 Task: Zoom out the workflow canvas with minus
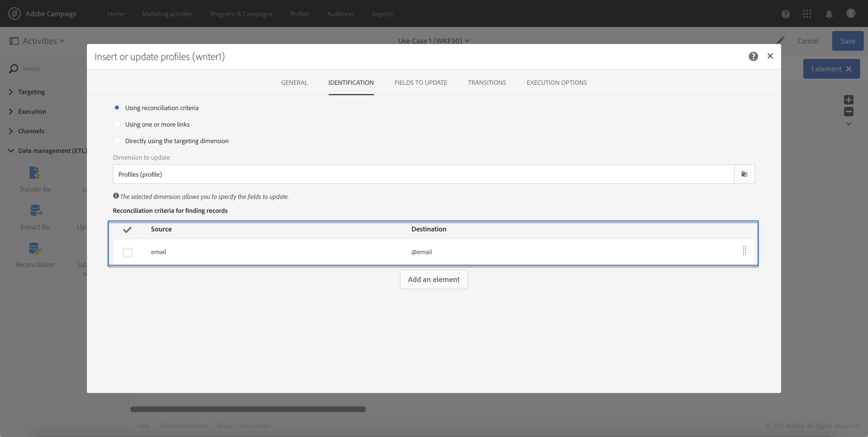point(848,112)
